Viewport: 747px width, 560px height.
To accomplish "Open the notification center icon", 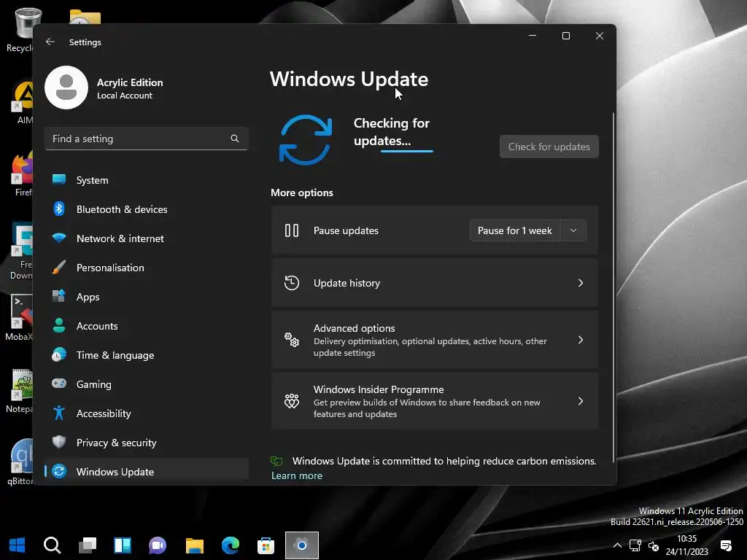I will pos(727,545).
